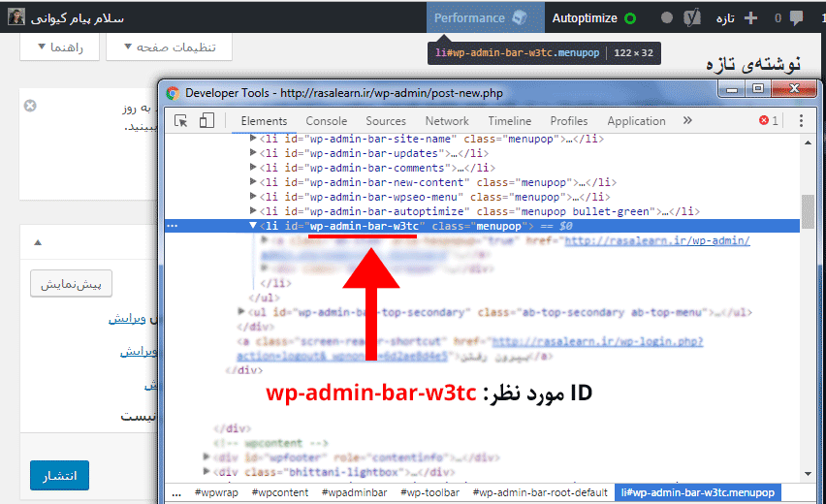
Task: Open the Timeline tab
Action: click(509, 120)
